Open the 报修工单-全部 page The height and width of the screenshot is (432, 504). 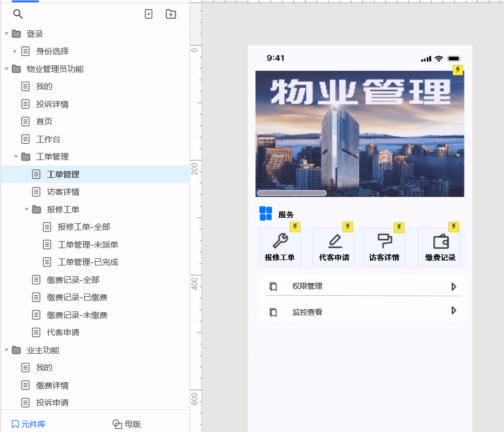pyautogui.click(x=84, y=227)
